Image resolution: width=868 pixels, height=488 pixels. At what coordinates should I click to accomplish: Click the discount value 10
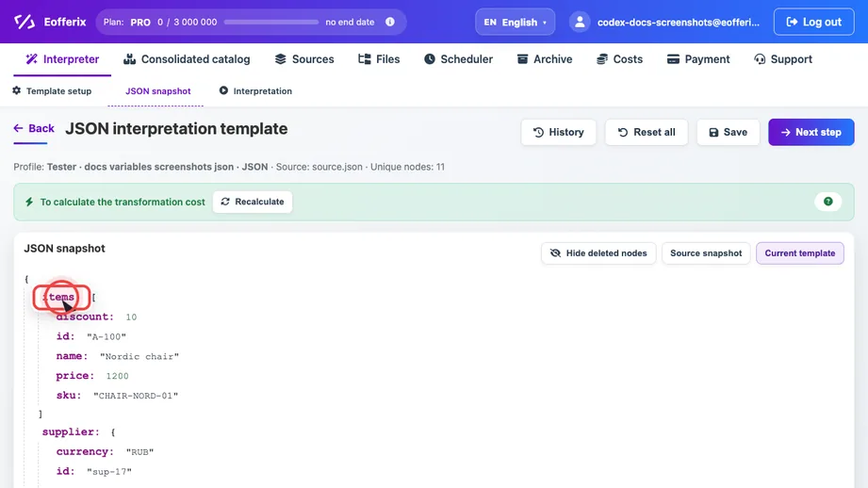[131, 317]
